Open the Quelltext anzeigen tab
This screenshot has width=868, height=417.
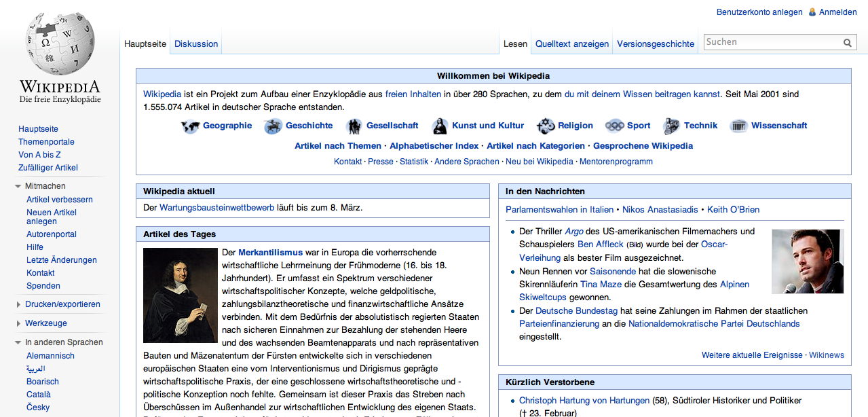572,44
